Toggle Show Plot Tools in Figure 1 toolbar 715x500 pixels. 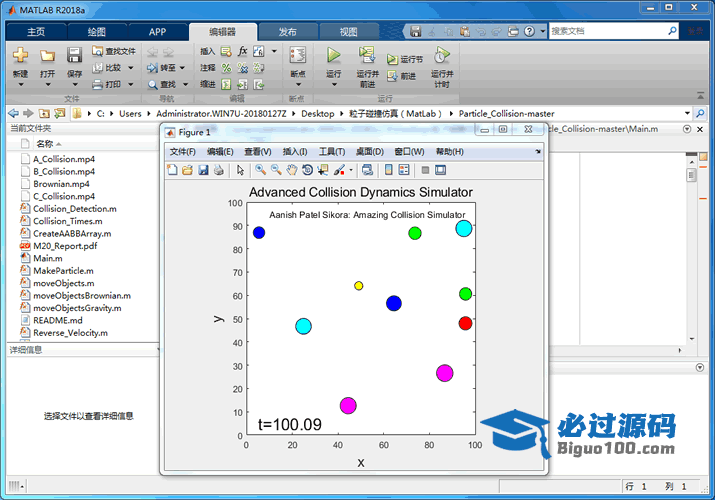(440, 170)
